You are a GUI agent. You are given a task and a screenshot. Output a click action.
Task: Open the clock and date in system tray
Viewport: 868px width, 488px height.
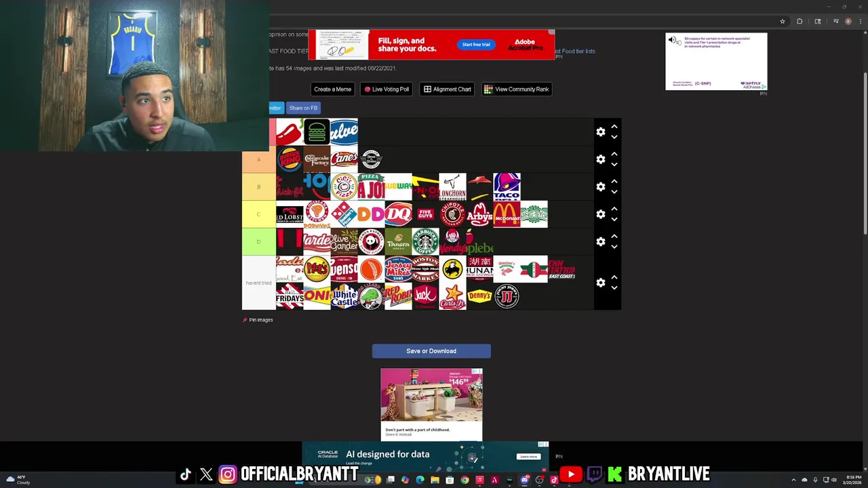(852, 480)
